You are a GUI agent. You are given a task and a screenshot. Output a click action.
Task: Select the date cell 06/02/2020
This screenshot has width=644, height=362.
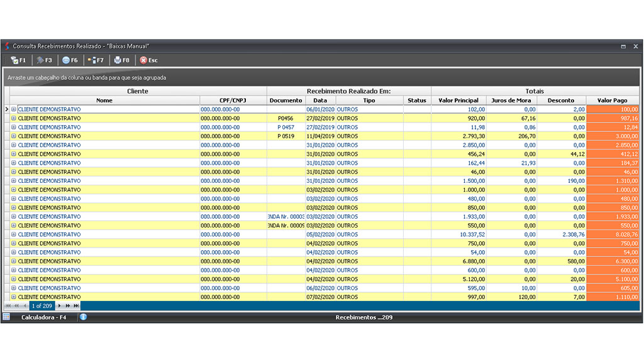(x=320, y=288)
